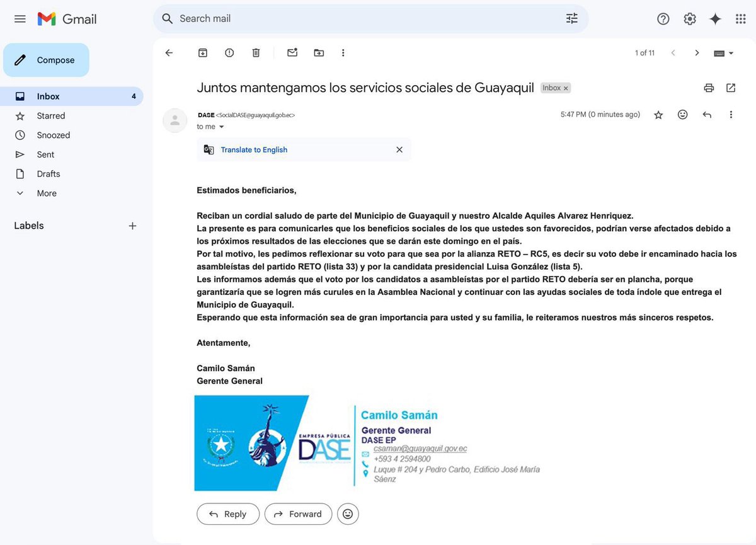Click csaman@guayaquil.gov.ec email link
This screenshot has height=545, width=756.
(x=420, y=449)
